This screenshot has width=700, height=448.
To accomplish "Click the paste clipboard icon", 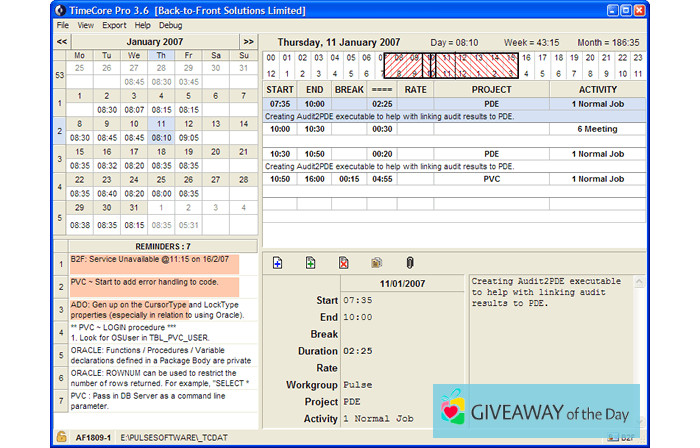I will click(x=377, y=263).
